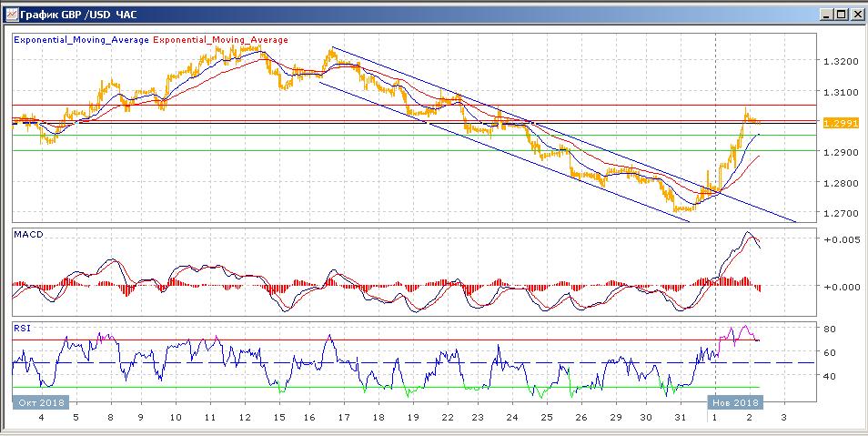Click the current price tag 1.2991
The height and width of the screenshot is (436, 868).
pyautogui.click(x=838, y=123)
